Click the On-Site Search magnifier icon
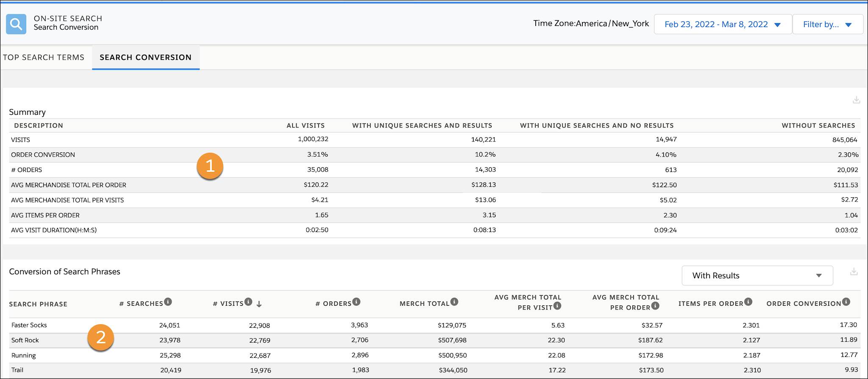Screen dimensions: 868x379 (16, 24)
